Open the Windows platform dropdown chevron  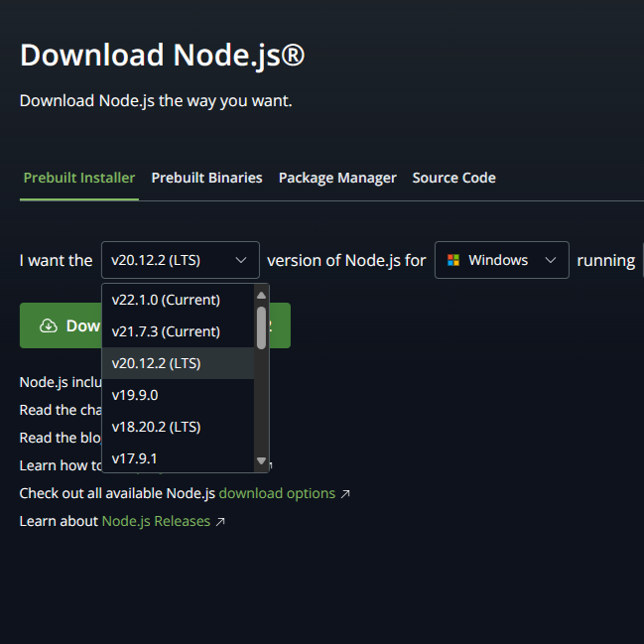551,260
